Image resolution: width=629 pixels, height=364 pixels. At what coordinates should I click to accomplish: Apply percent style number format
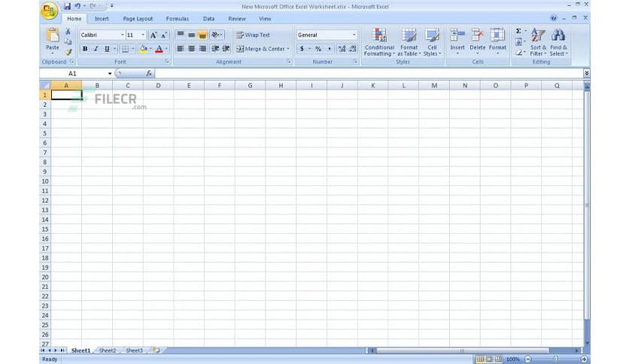coord(318,49)
